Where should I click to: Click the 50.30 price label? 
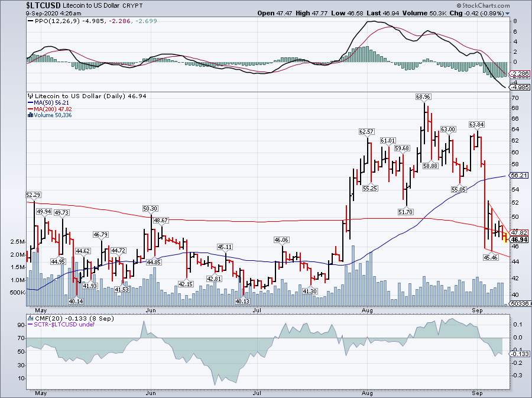(150, 209)
